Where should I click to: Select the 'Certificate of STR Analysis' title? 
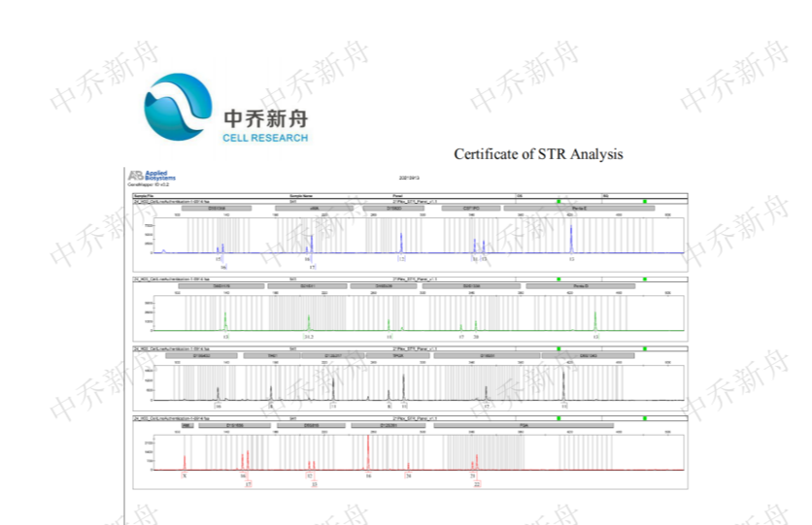click(x=538, y=154)
